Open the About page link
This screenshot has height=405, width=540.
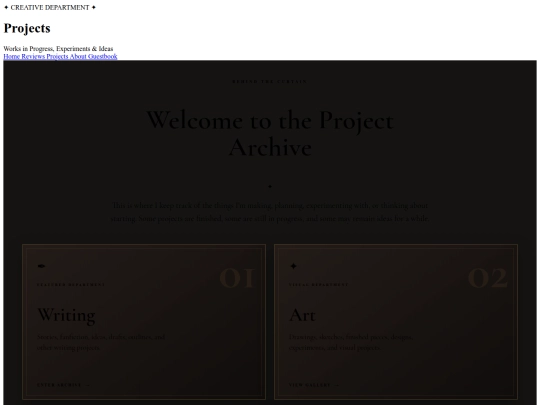78,56
